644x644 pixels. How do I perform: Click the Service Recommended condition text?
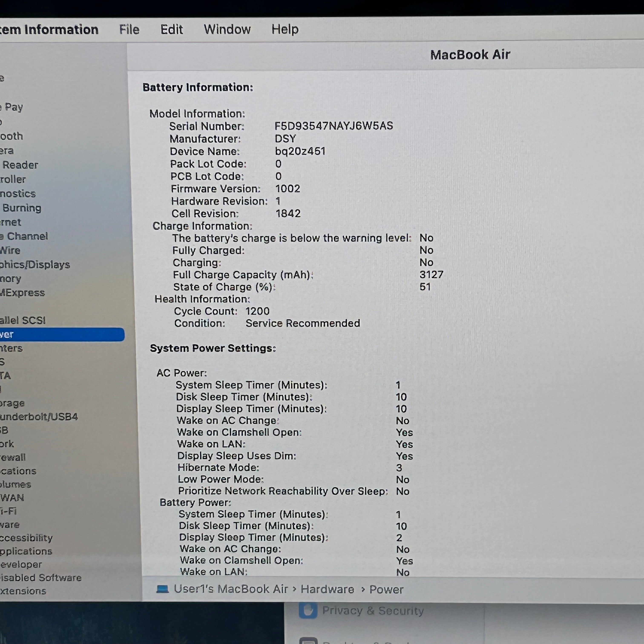coord(303,323)
